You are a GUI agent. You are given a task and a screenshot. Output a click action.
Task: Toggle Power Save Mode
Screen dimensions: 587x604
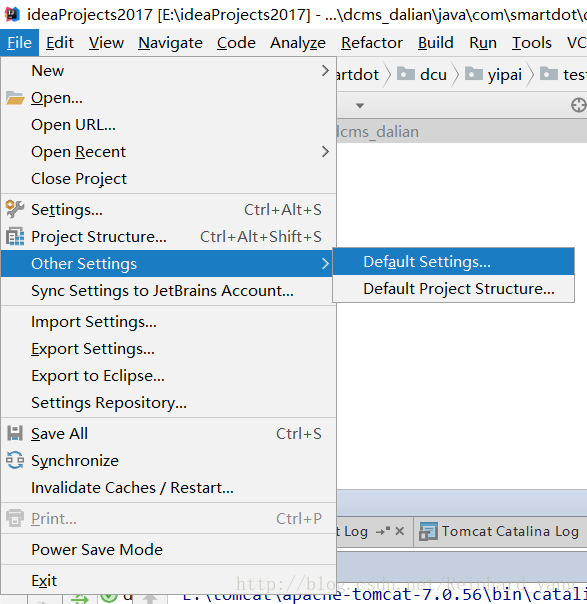click(168, 549)
